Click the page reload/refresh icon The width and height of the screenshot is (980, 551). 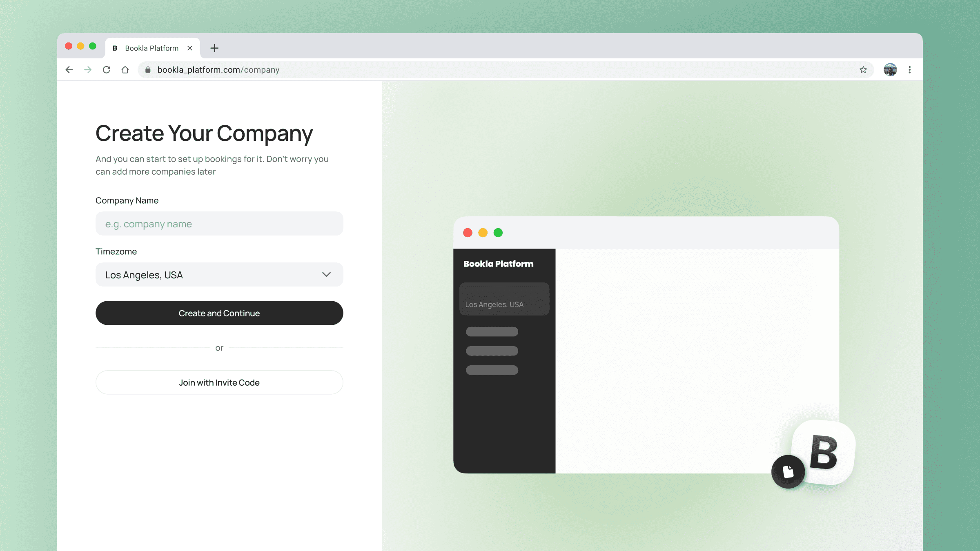click(x=106, y=69)
